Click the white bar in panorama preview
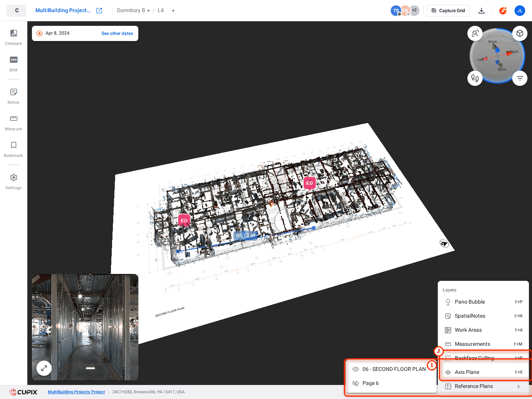532x399 pixels. pos(90,368)
